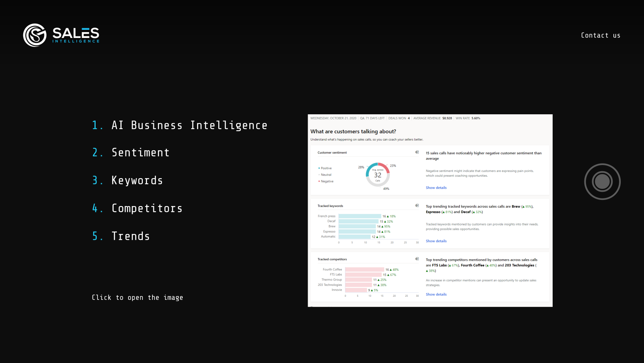644x363 pixels.
Task: Click the Positive legend entry
Action: [x=325, y=168]
